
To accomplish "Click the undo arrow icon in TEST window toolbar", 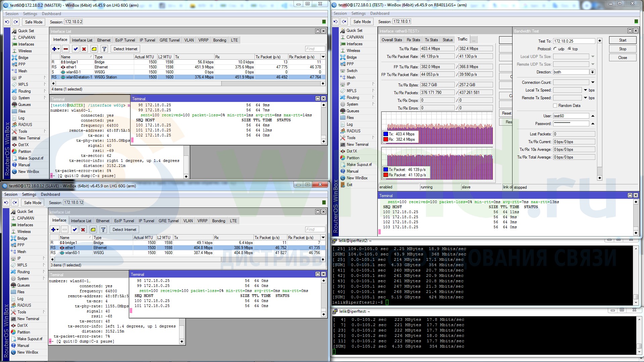I will tap(335, 22).
